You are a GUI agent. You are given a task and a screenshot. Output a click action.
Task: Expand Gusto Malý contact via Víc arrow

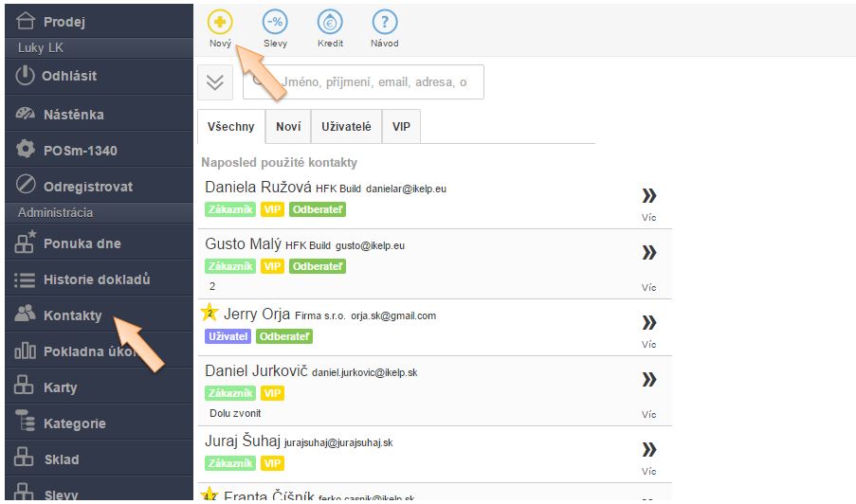coord(648,252)
